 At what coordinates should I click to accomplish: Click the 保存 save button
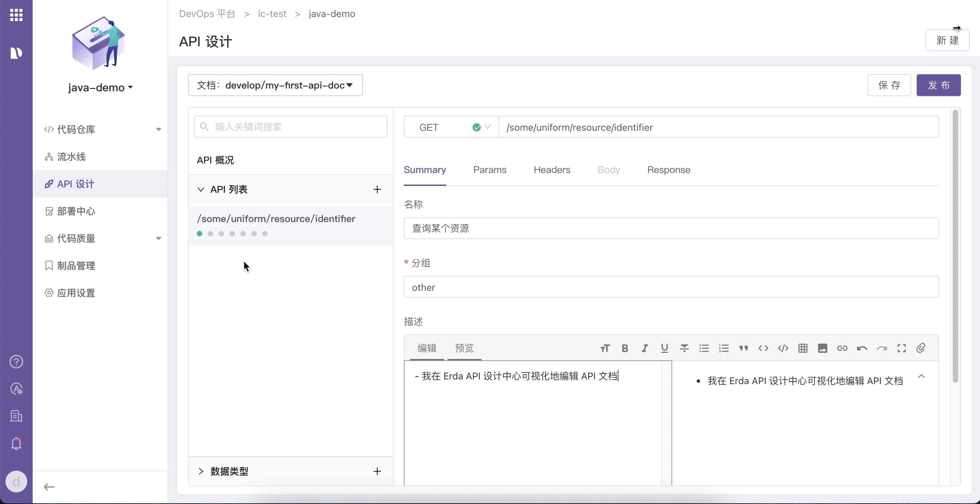tap(889, 85)
